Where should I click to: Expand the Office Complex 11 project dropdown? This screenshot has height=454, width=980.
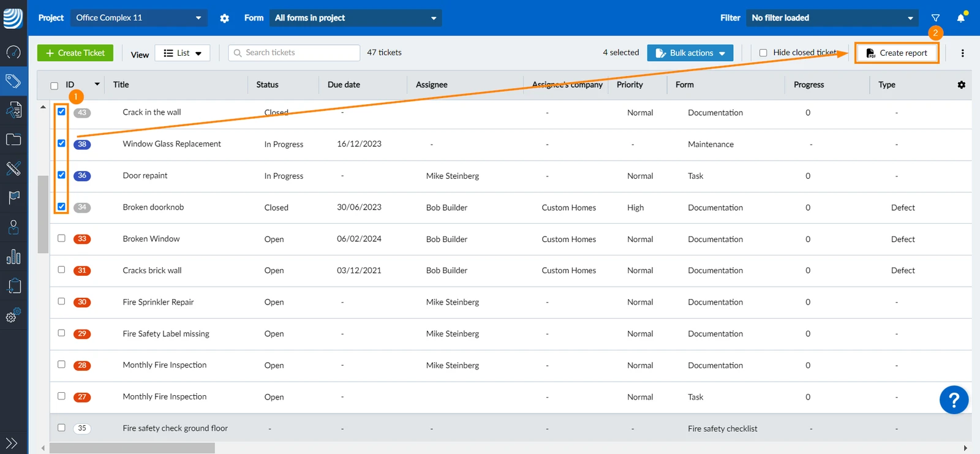click(138, 18)
